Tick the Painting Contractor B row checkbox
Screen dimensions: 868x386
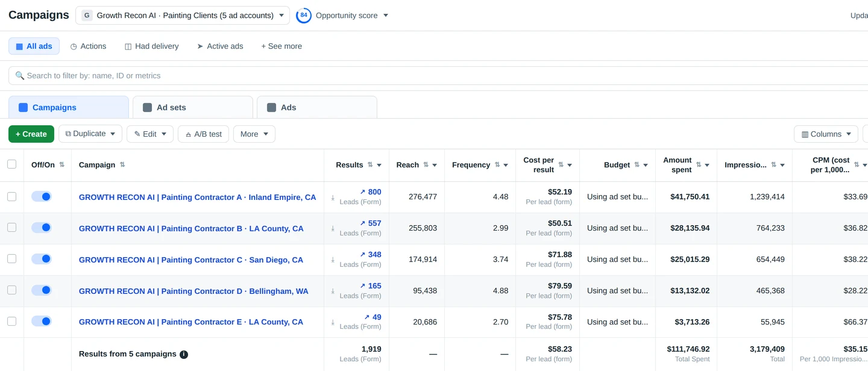coord(11,228)
